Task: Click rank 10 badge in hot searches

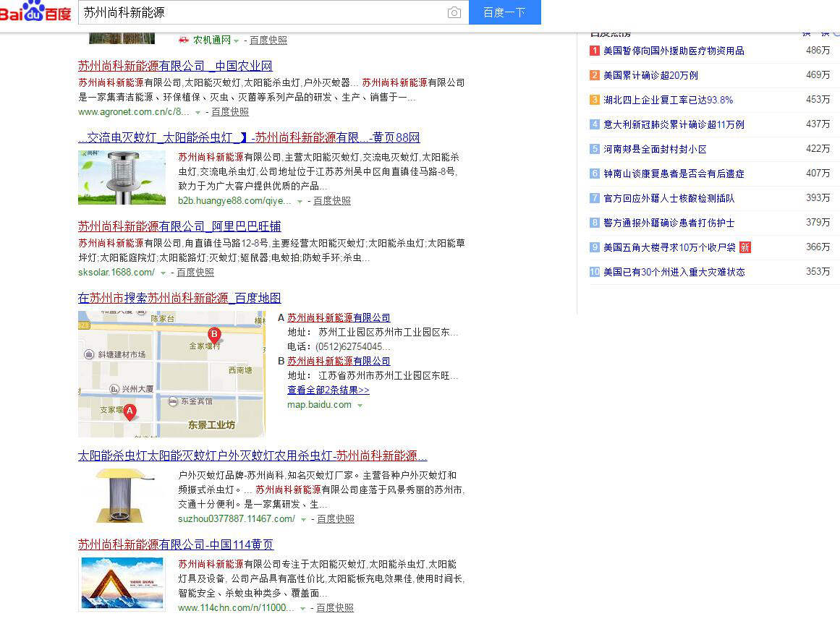Action: point(595,272)
